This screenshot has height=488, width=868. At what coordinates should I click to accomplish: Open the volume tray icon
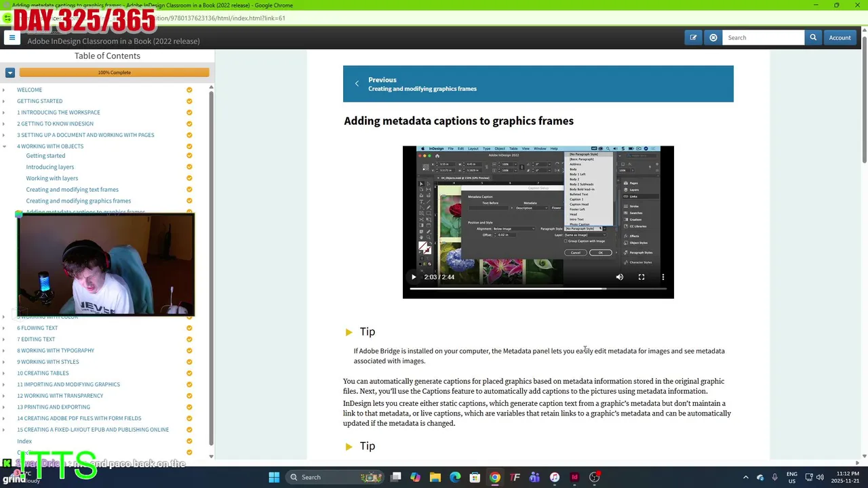(x=820, y=477)
